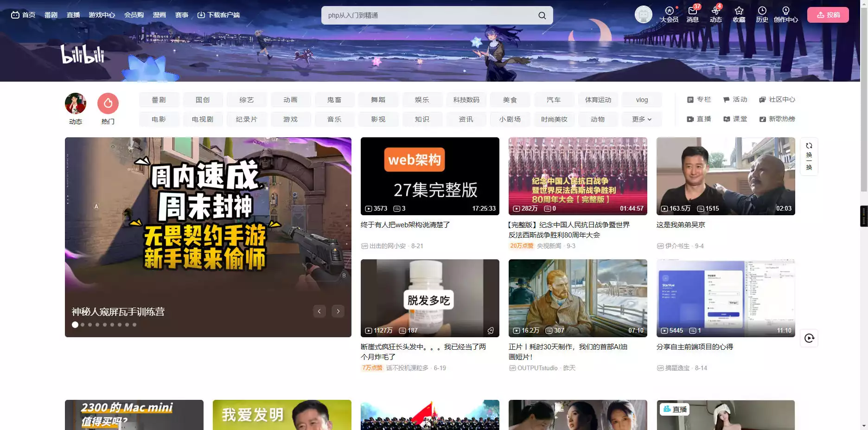This screenshot has height=430, width=868.
Task: Open 直播 in top navigation bar
Action: [73, 15]
